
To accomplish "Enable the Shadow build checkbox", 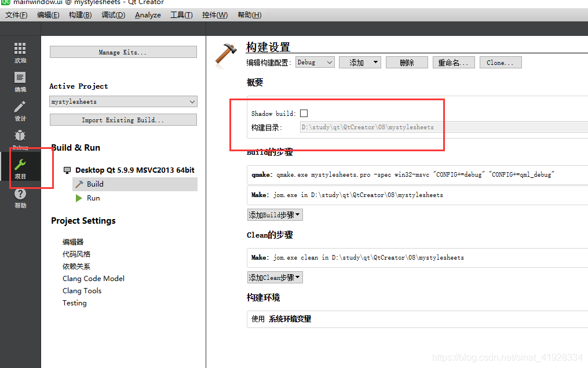I will [304, 113].
